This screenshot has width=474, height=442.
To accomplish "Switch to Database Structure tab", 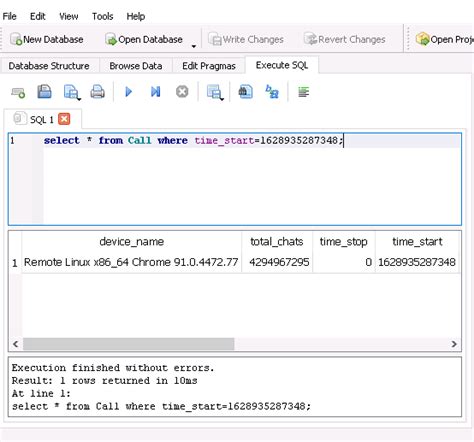I will (x=49, y=66).
